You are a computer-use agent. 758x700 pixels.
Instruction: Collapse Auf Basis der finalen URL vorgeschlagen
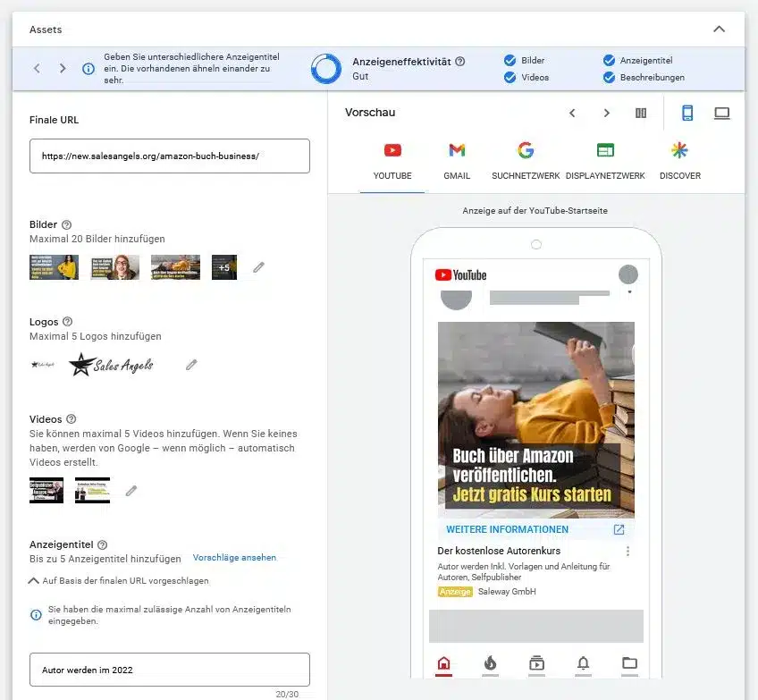tap(33, 580)
